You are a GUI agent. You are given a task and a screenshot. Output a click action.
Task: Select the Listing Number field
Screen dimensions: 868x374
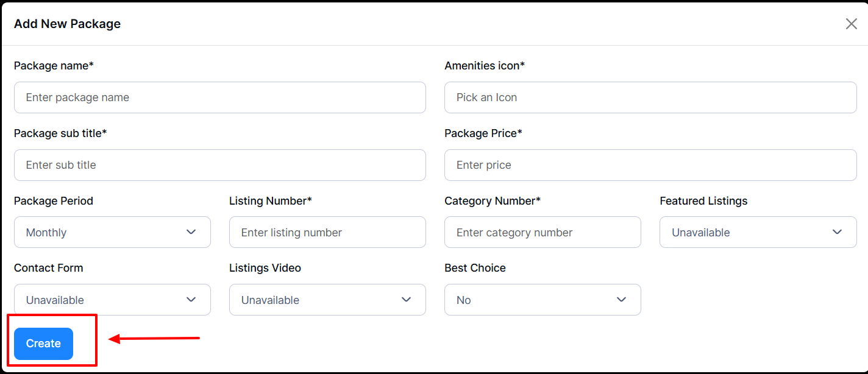[x=327, y=232]
